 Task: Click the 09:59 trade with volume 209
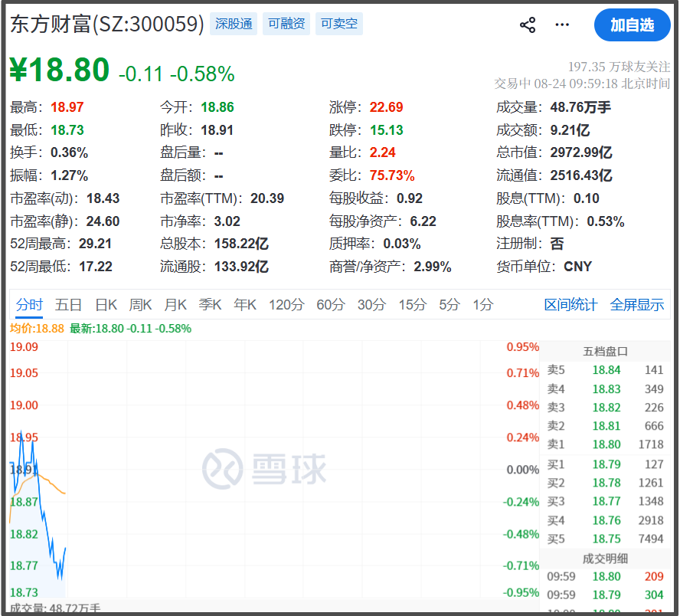(606, 576)
